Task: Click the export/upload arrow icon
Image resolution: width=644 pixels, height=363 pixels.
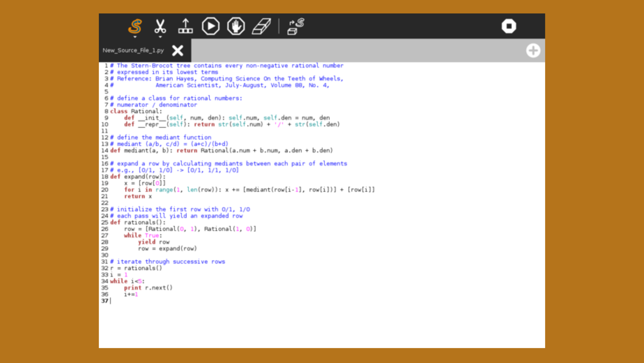Action: pos(186,26)
